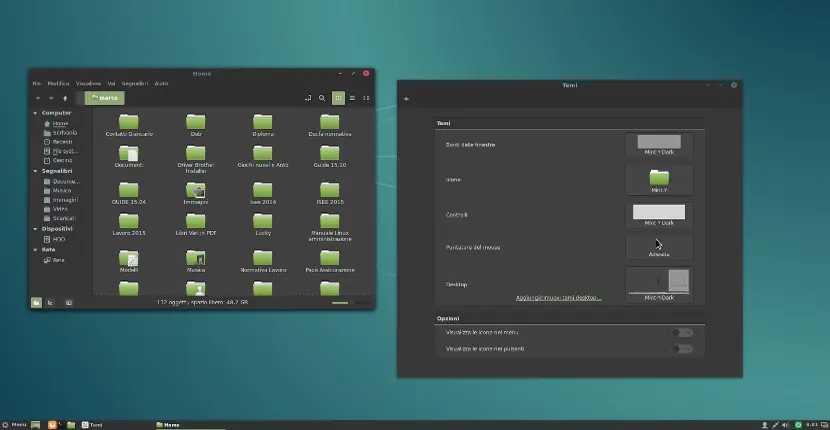
Task: Collapse the Segnalibri section in sidebar
Action: click(35, 171)
